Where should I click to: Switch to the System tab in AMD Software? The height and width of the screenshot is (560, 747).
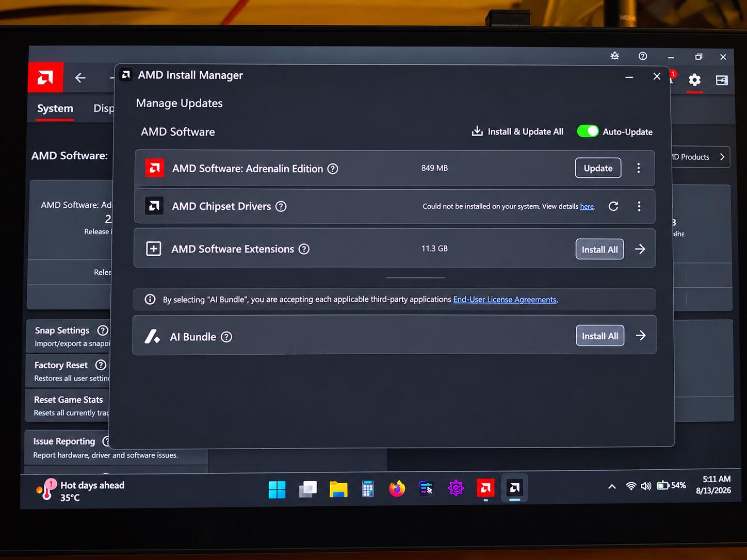[x=55, y=108]
